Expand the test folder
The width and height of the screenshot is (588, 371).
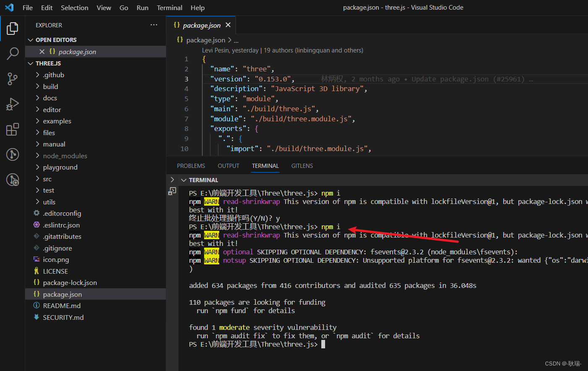38,190
